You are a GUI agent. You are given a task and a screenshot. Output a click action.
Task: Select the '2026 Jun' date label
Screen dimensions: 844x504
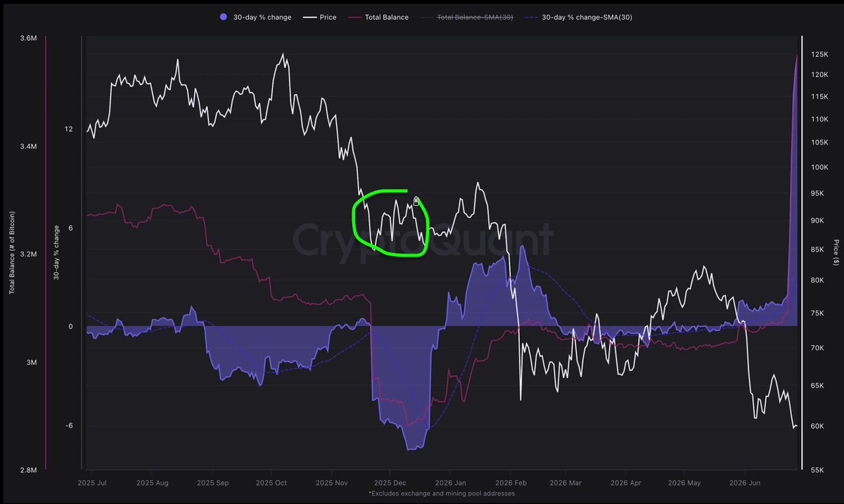pyautogui.click(x=744, y=484)
